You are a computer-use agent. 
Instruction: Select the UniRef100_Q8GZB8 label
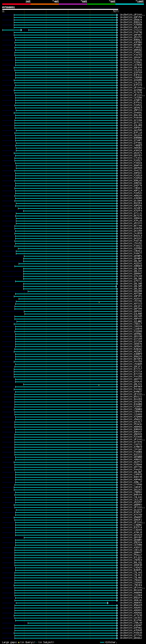131,291
